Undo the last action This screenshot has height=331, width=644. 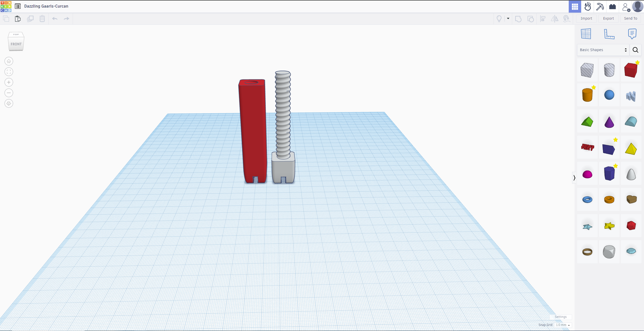click(55, 19)
